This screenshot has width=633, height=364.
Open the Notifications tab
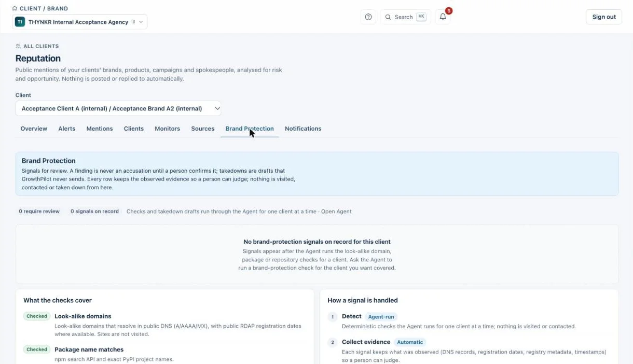[303, 129]
